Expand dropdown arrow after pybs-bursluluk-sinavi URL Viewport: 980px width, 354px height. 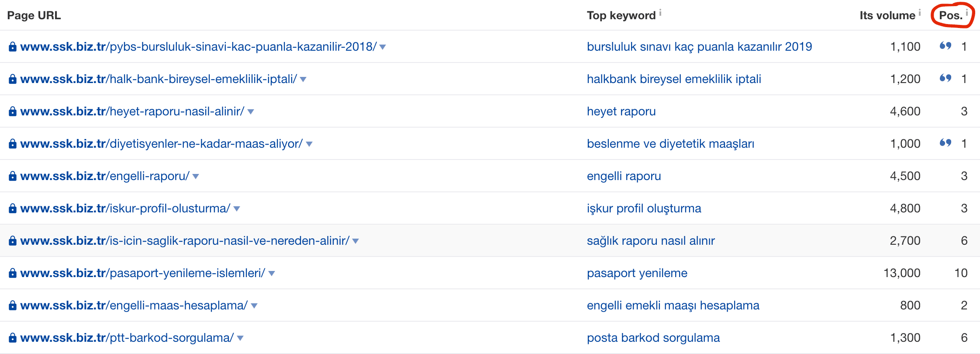(383, 47)
